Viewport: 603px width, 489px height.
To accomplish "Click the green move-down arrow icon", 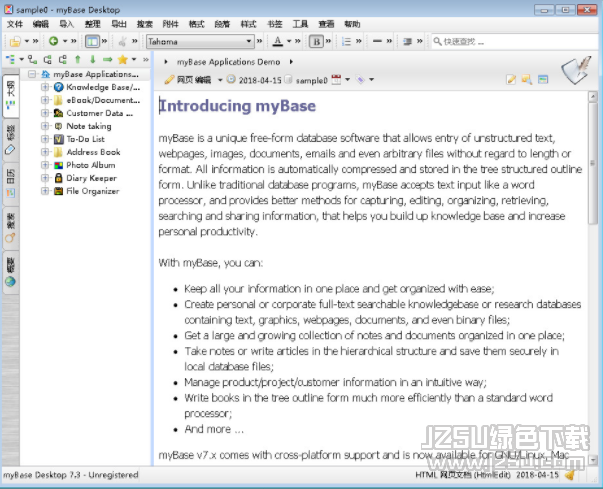I will click(93, 59).
